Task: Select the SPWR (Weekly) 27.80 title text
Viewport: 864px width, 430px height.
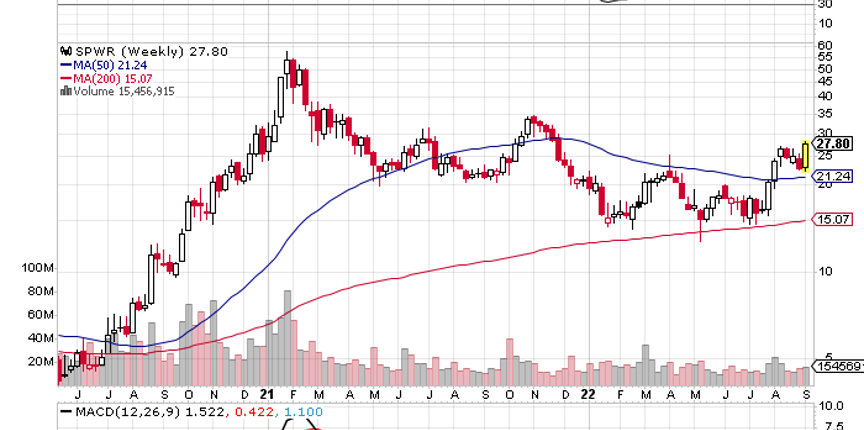Action: (118, 49)
